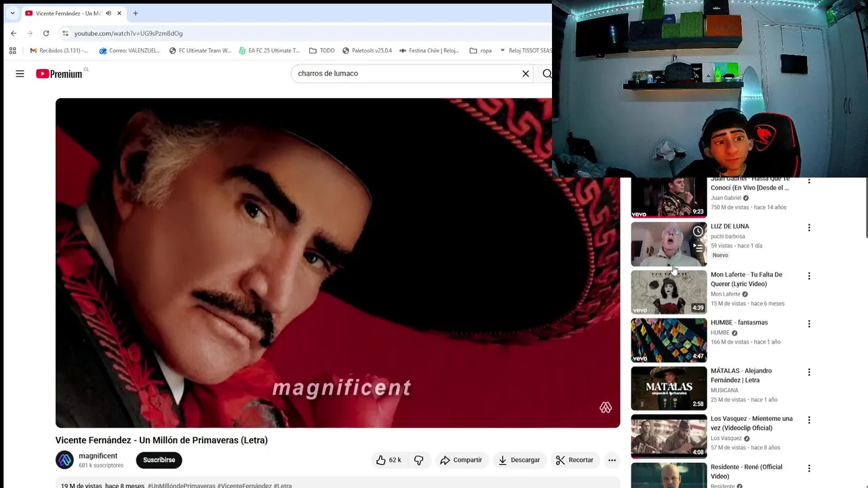This screenshot has width=868, height=488.
Task: Click the address bar URL
Action: [x=128, y=33]
